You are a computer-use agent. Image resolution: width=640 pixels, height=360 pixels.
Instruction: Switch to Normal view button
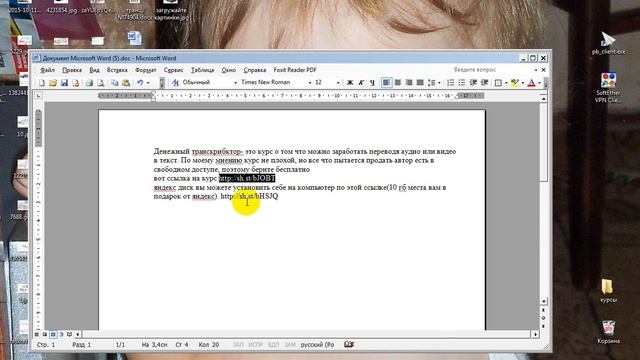click(37, 334)
